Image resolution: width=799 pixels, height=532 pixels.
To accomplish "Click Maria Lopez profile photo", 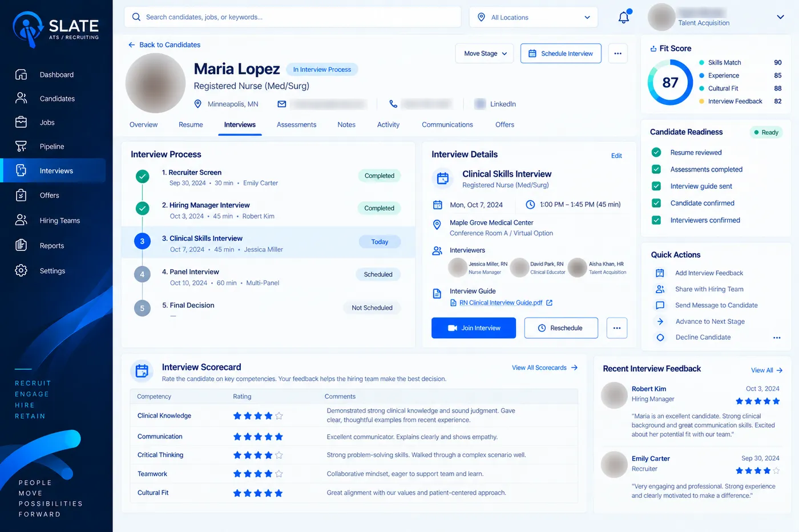I will coord(155,83).
